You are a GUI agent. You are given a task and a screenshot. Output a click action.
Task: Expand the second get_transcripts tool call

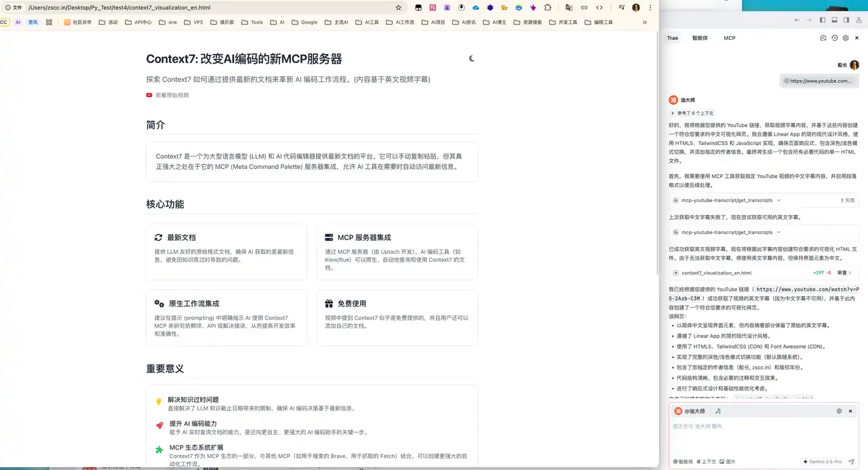[x=764, y=233]
